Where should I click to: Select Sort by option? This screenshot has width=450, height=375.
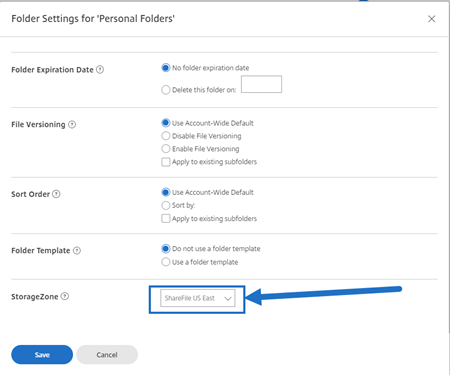point(166,205)
